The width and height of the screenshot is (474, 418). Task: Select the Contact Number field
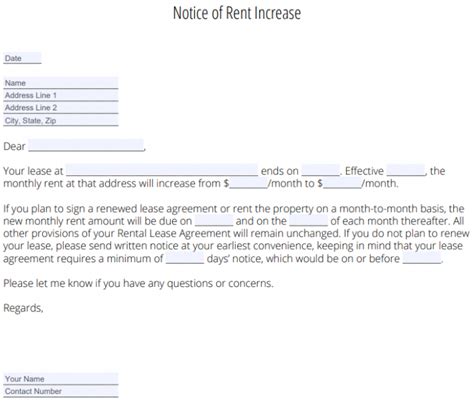(x=61, y=391)
